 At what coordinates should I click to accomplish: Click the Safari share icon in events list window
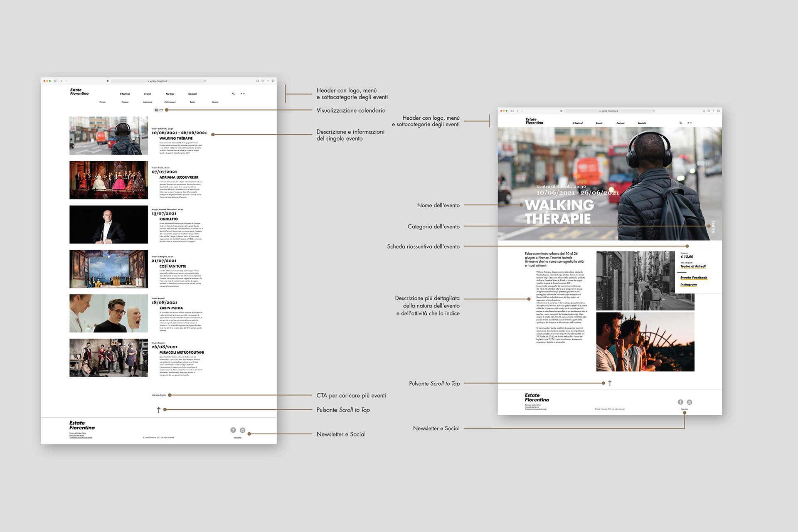click(263, 81)
